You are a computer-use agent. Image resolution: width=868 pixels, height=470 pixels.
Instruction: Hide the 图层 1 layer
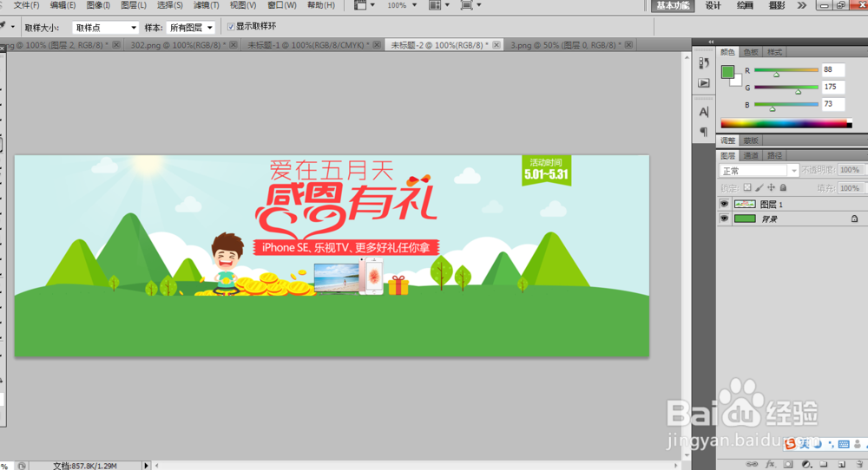[x=724, y=204]
